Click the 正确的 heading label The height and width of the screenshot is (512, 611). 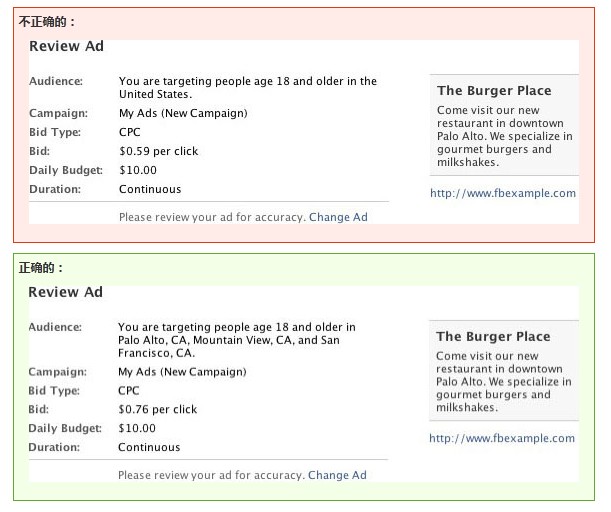click(41, 268)
